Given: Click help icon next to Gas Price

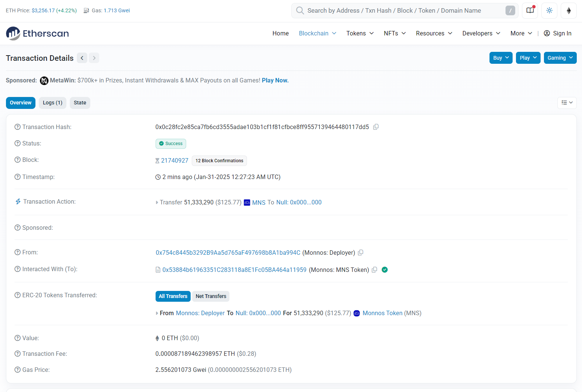Looking at the screenshot, I should coord(18,370).
